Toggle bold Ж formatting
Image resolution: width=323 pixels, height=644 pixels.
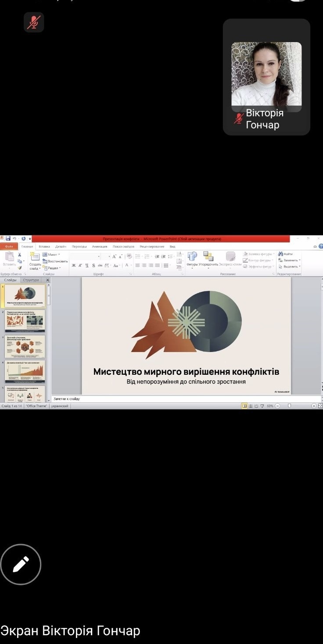74,265
